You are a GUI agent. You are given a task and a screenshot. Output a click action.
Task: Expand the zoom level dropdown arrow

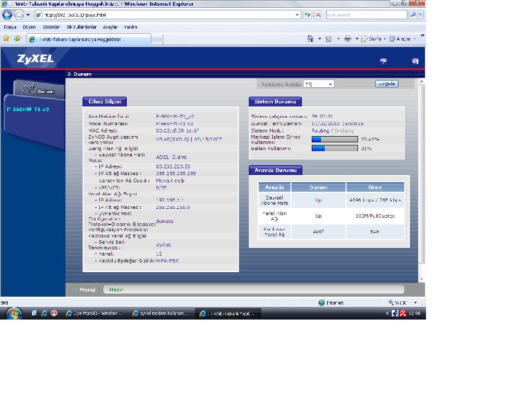pyautogui.click(x=415, y=303)
